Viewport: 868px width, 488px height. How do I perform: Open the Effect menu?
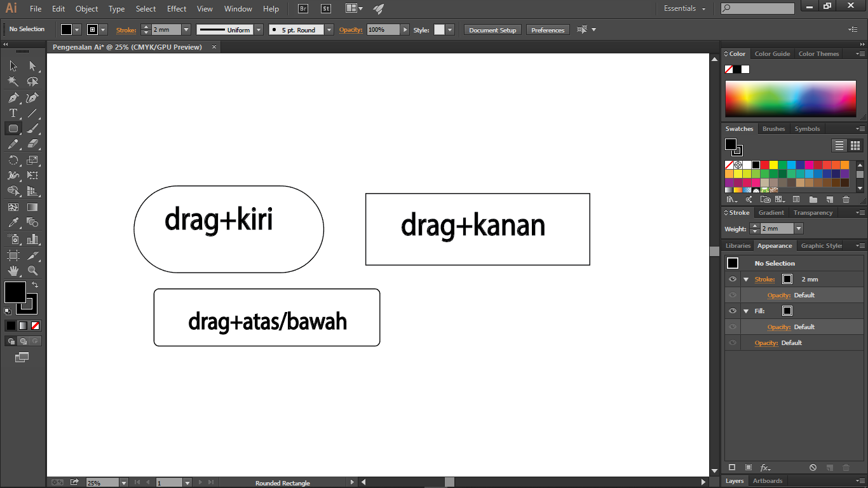point(177,9)
